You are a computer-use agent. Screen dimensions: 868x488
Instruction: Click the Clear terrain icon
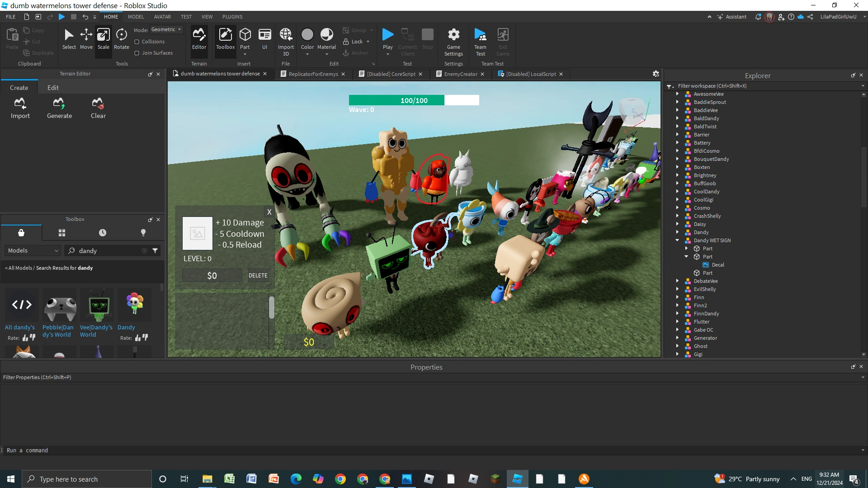click(98, 108)
